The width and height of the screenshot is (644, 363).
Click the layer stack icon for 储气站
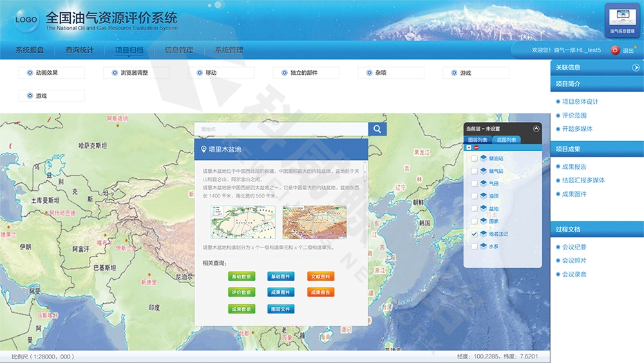point(484,171)
